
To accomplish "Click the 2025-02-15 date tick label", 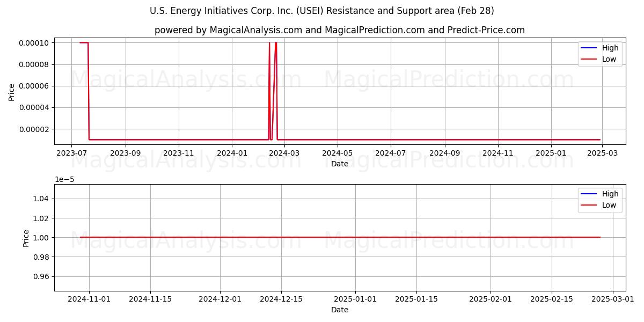I will pos(552,299).
